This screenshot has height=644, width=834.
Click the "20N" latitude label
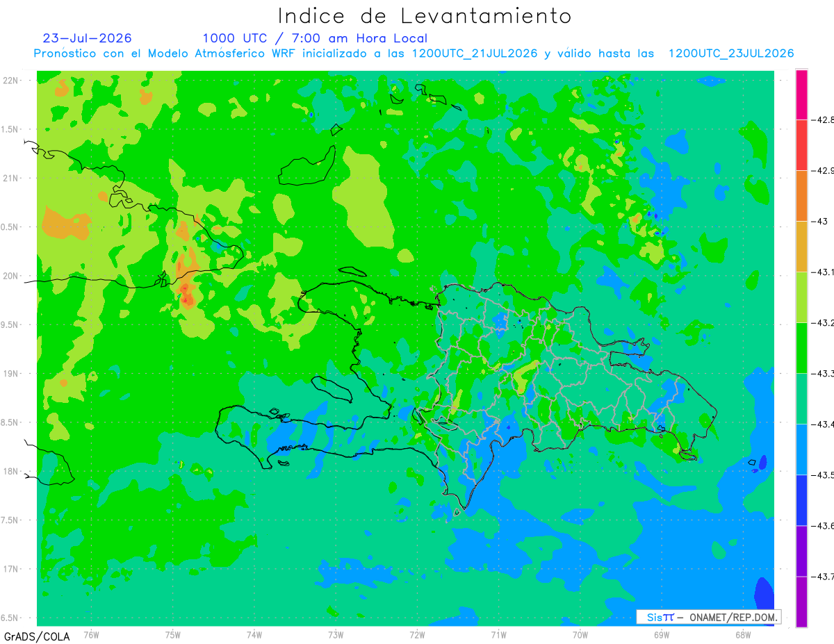(x=12, y=276)
